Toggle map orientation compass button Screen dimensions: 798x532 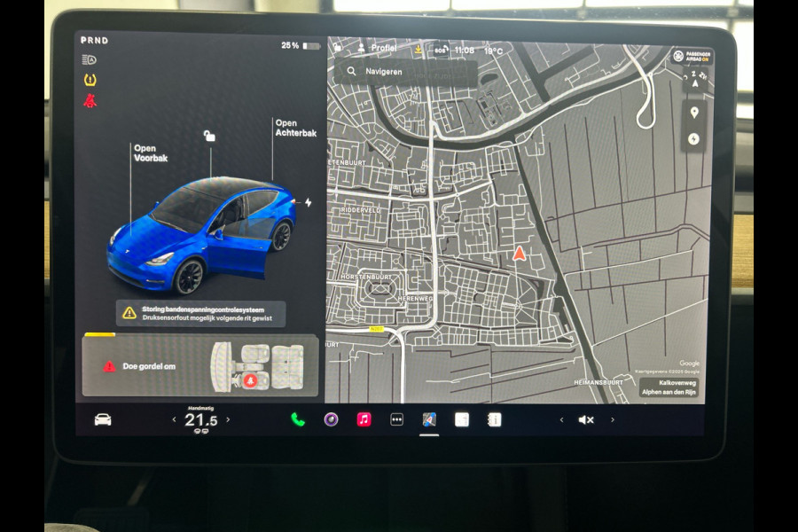693,83
